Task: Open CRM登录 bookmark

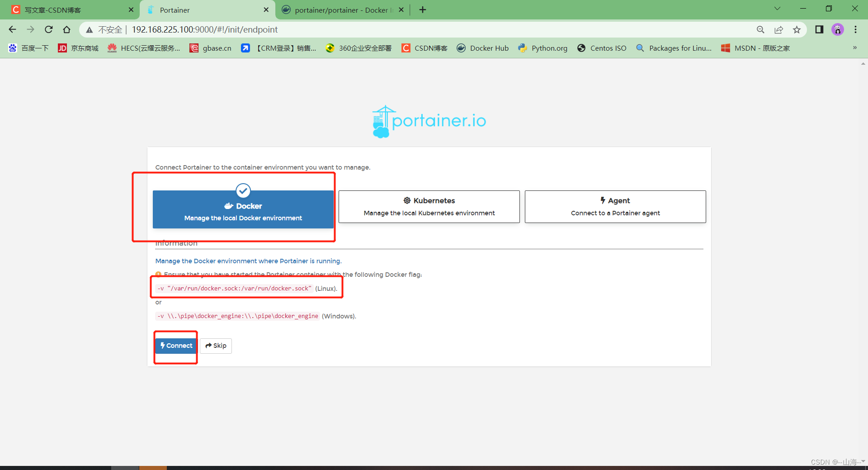Action: [x=278, y=48]
